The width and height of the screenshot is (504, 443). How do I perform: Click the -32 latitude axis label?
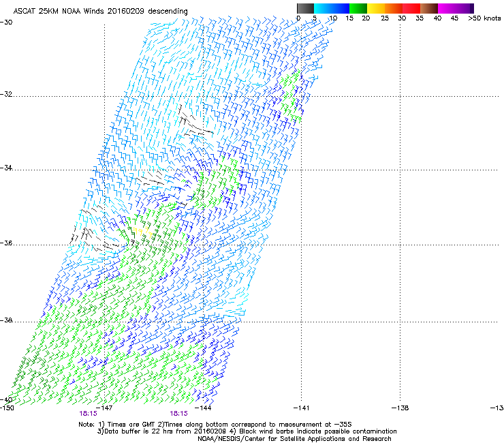[6, 94]
